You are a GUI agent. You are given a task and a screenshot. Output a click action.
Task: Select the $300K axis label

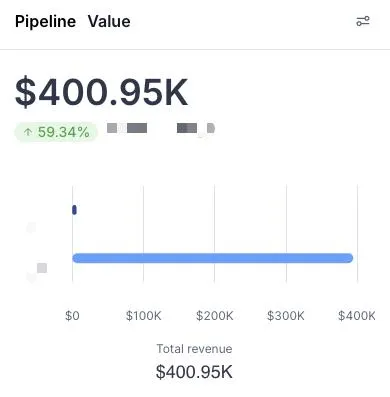coord(286,315)
